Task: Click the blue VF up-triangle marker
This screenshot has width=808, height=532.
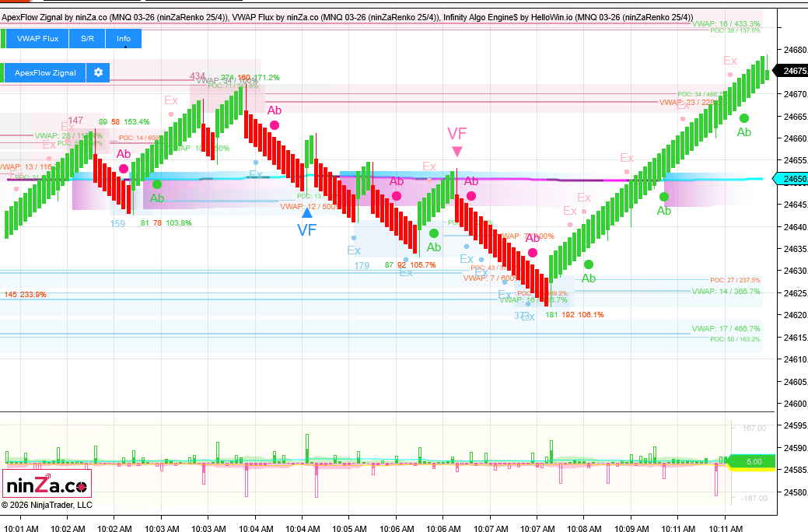Action: [x=307, y=212]
